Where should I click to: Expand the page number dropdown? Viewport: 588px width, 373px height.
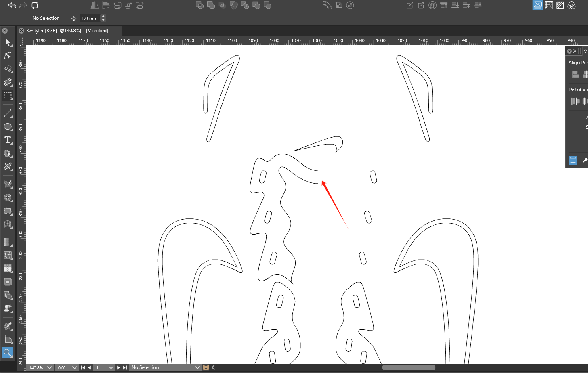(111, 367)
